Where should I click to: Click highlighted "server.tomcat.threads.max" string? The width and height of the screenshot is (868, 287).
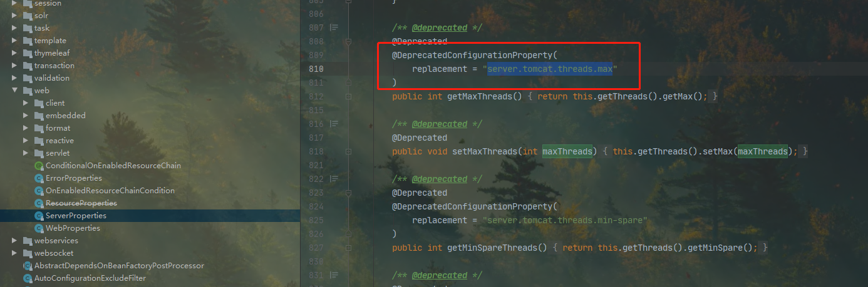(x=550, y=69)
